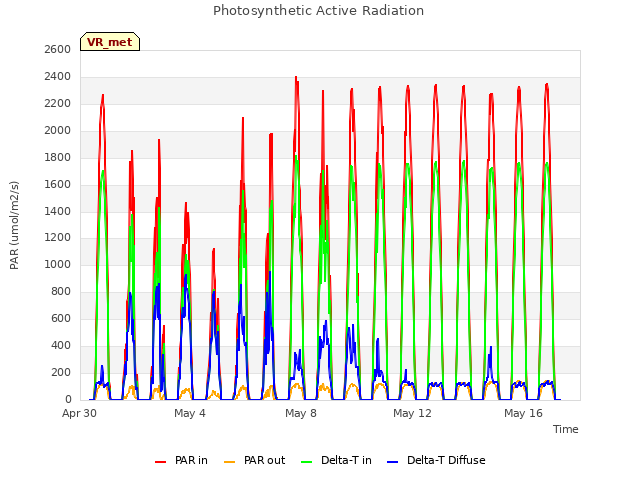Click the blue Delta-T Diffuse legend swatch
The height and width of the screenshot is (480, 640).
point(393,462)
